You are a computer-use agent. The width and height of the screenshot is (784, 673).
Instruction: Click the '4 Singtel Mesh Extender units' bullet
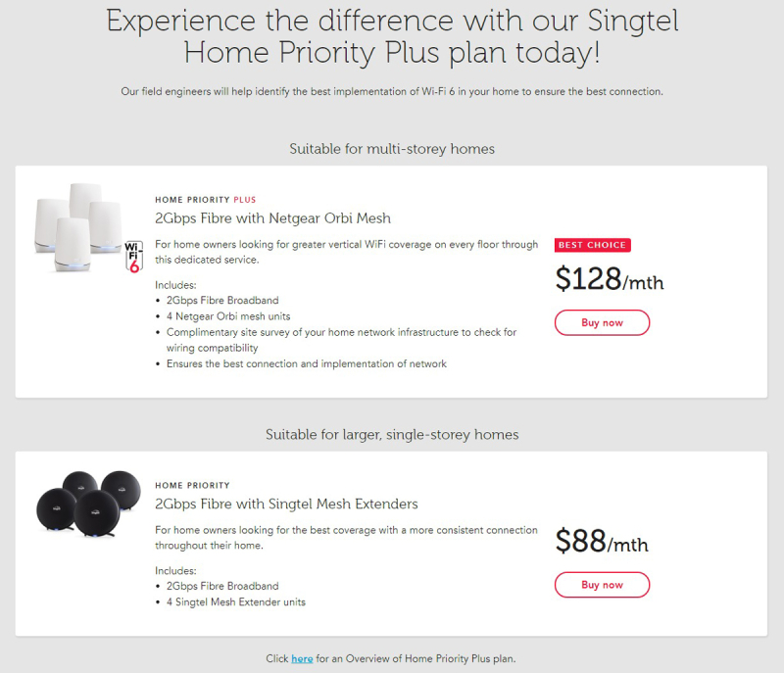pyautogui.click(x=236, y=602)
